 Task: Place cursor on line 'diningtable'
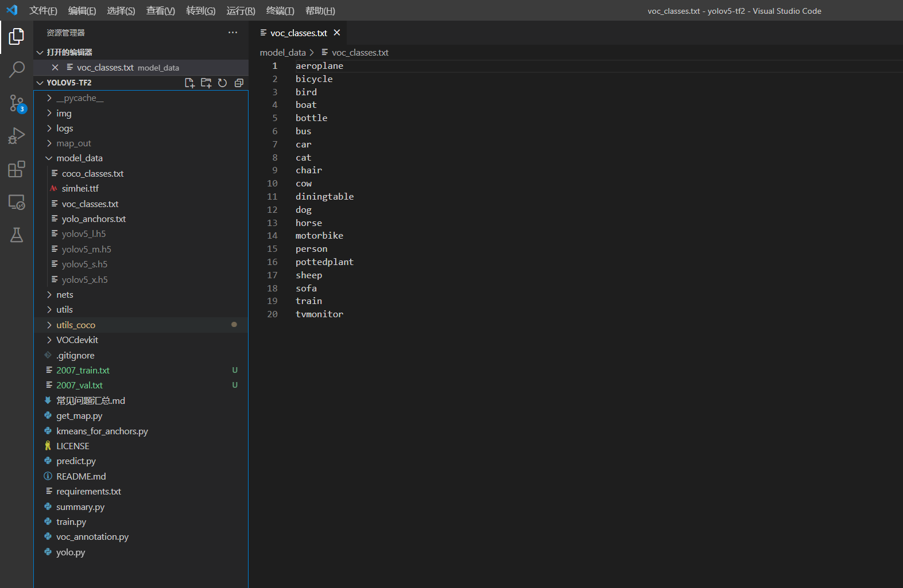click(325, 197)
